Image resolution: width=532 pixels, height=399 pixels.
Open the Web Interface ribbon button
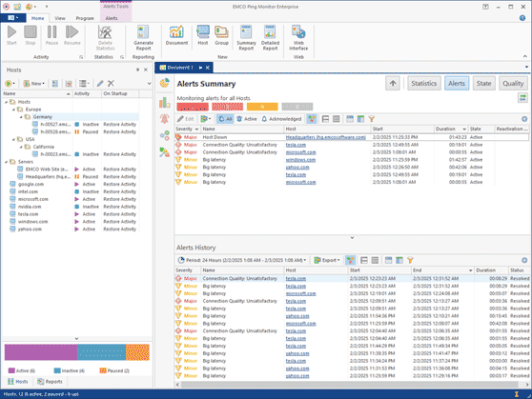click(298, 37)
